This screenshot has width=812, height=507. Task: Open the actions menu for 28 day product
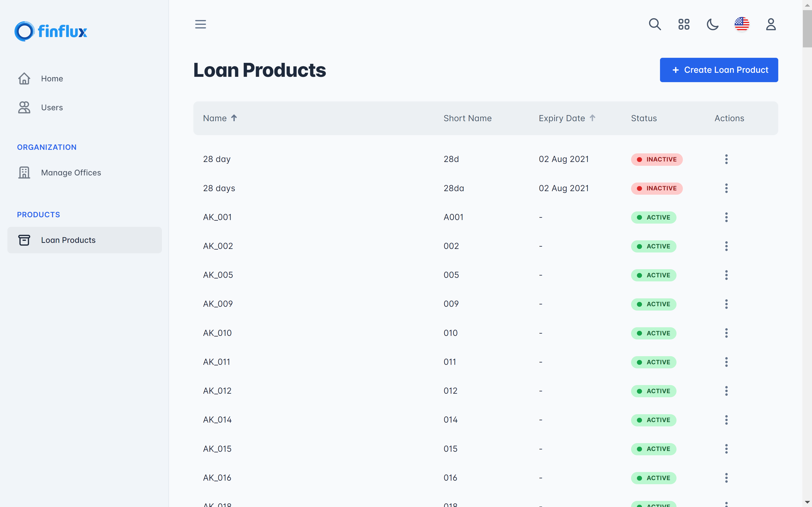tap(726, 159)
